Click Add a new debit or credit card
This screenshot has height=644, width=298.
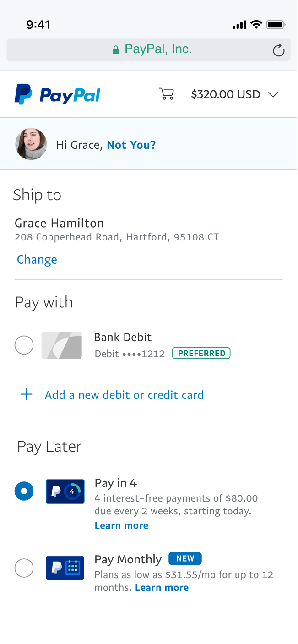coord(124,395)
